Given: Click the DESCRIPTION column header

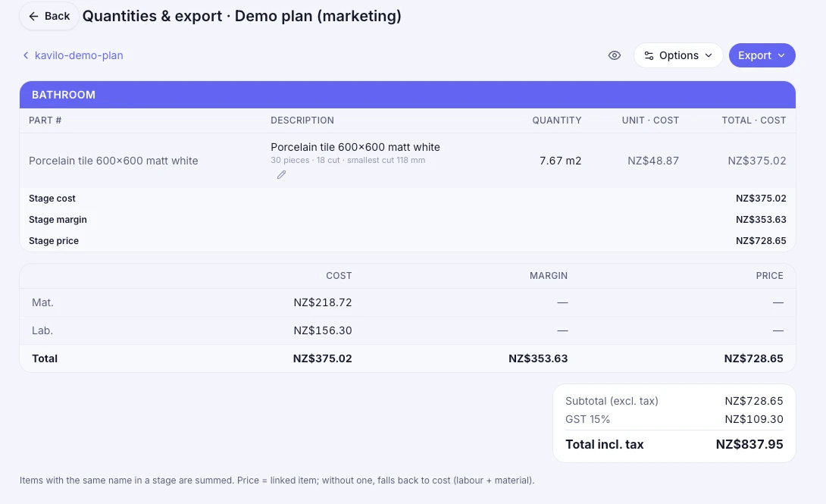Looking at the screenshot, I should [302, 121].
